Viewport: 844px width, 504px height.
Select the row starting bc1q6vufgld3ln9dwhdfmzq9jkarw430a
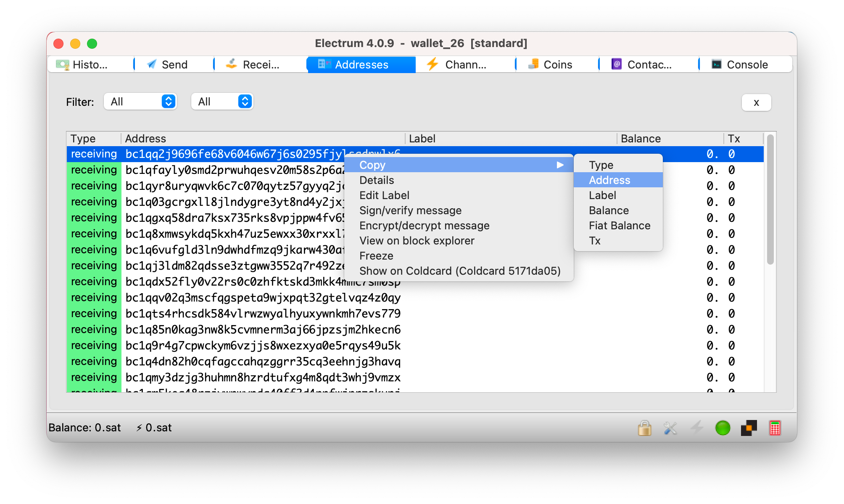(235, 249)
